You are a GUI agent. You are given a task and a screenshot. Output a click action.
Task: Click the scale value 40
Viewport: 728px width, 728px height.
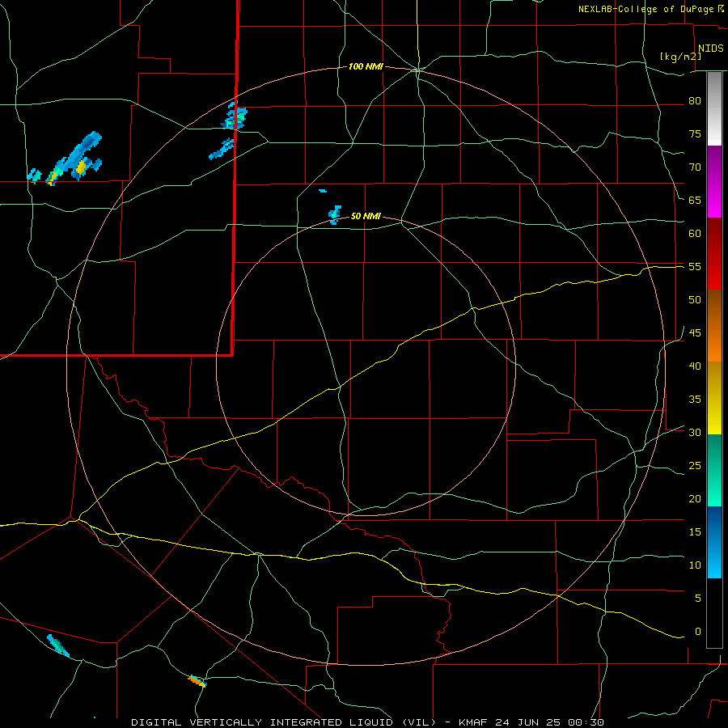point(695,366)
